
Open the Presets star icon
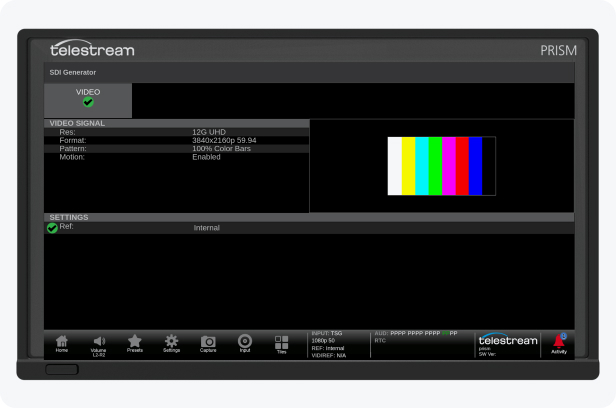pos(134,344)
